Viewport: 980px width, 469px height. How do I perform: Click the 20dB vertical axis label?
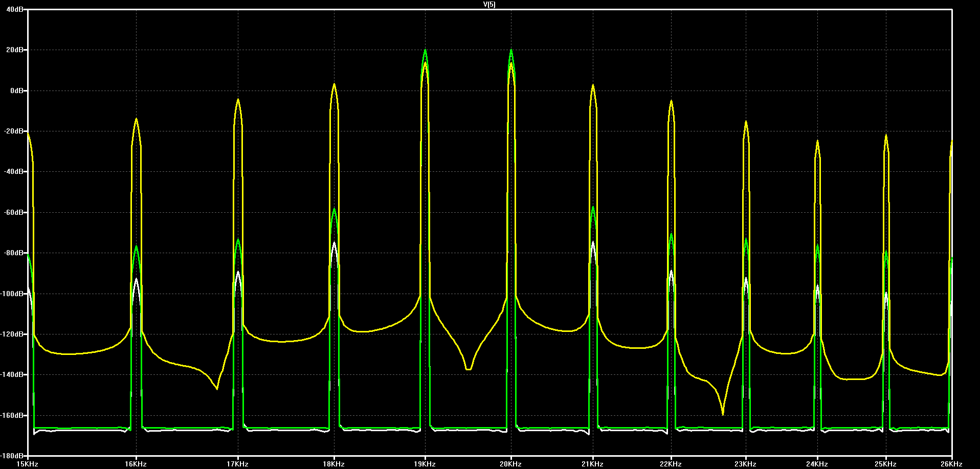tap(15, 50)
